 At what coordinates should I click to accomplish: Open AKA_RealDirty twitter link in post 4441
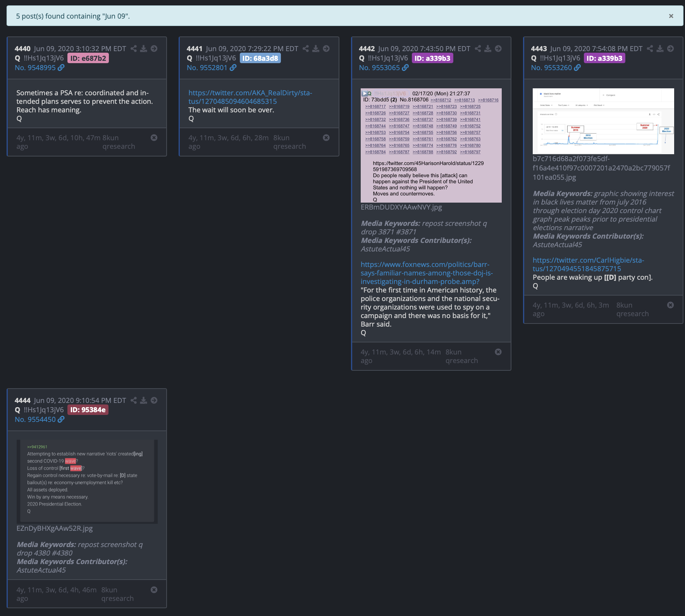250,97
